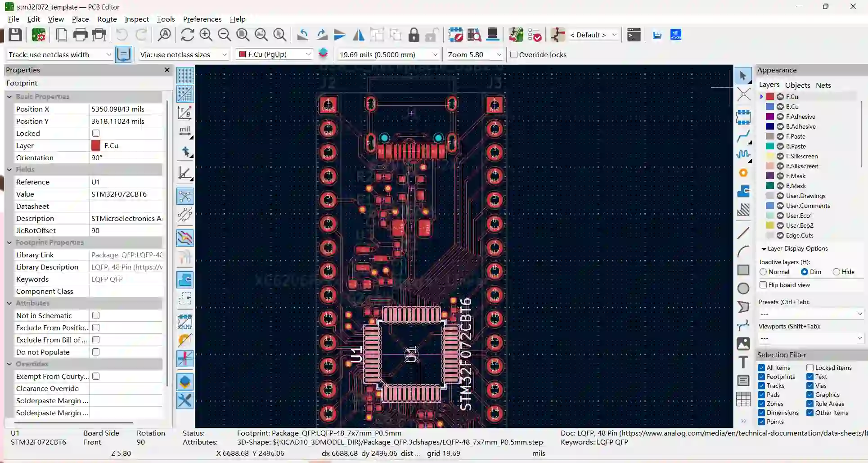The image size is (868, 463).
Task: Rotate selection counterclockwise
Action: (303, 35)
